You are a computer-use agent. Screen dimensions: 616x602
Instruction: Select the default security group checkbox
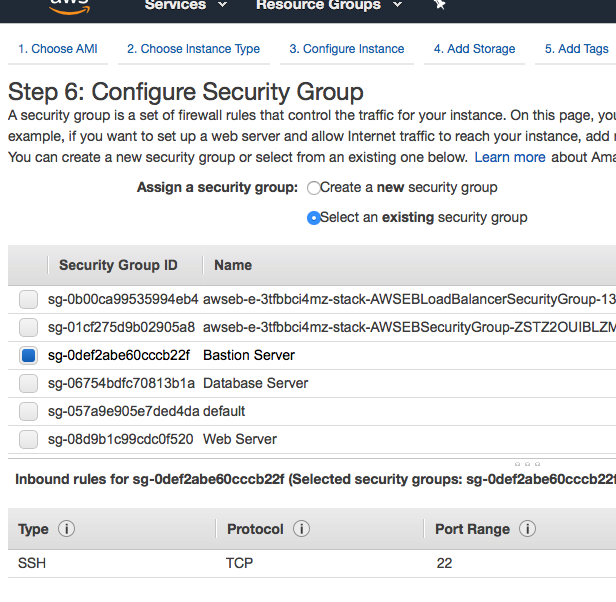coord(29,411)
